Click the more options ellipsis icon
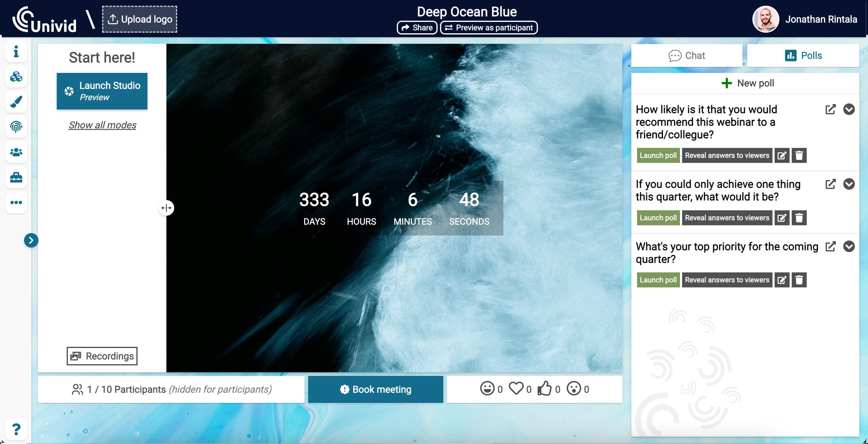Screen dimensions: 868x444 (15, 202)
